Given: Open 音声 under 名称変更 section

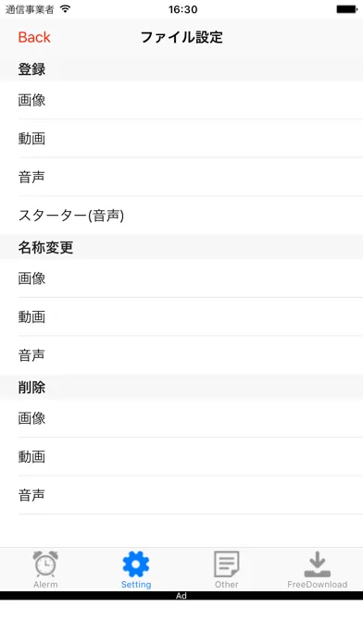Looking at the screenshot, I should (x=181, y=355).
